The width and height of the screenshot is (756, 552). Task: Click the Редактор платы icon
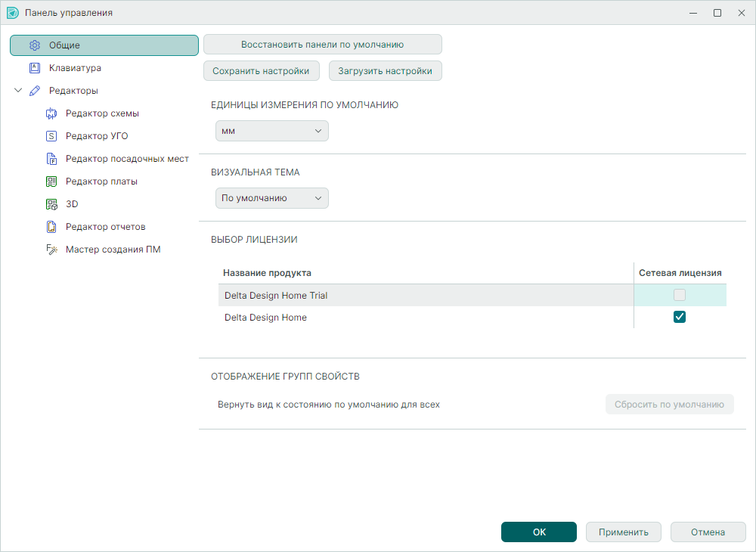[51, 181]
